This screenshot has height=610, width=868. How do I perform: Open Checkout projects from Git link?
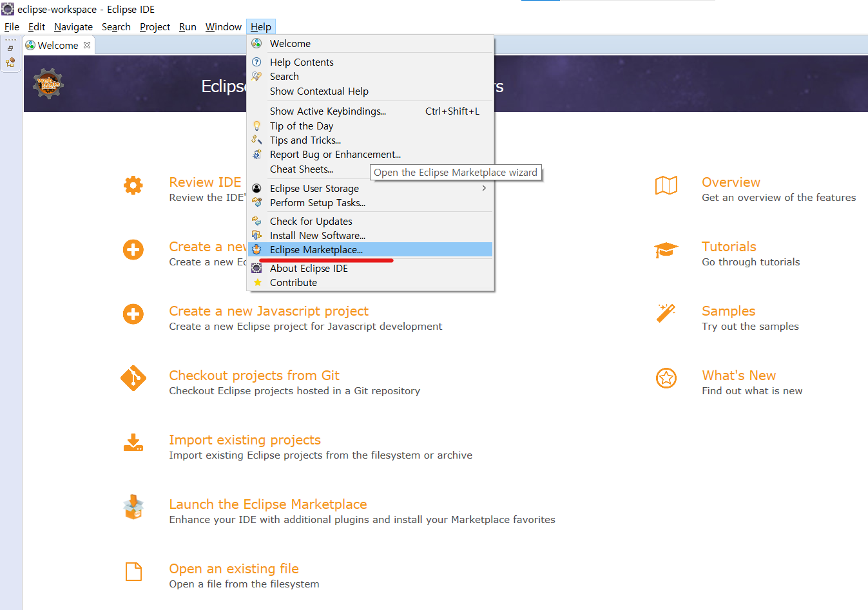tap(254, 376)
